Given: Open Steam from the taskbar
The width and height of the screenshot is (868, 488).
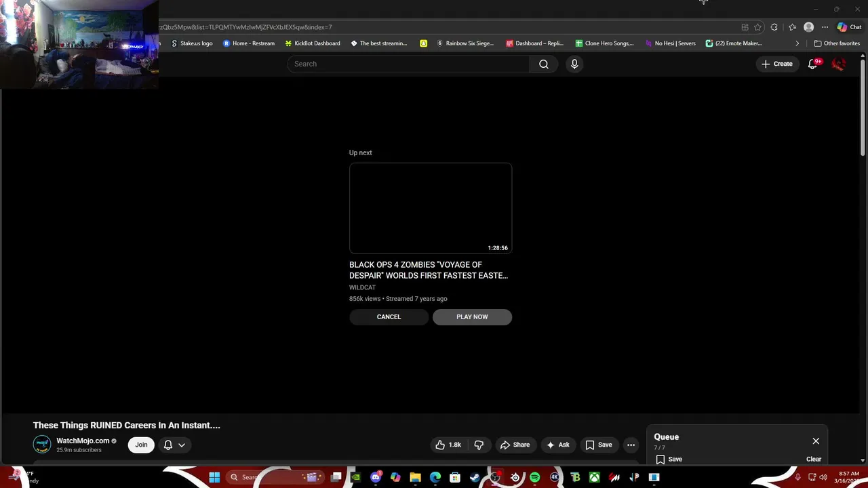Looking at the screenshot, I should (475, 477).
